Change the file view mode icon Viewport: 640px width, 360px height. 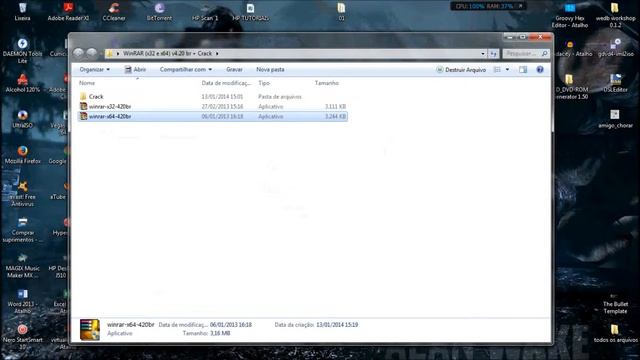click(497, 70)
